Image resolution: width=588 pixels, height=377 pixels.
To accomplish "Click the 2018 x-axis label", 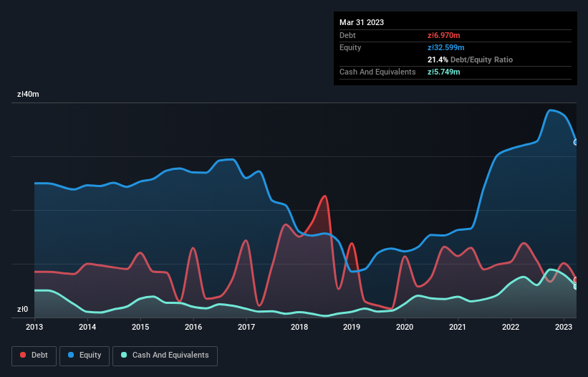I will tap(299, 327).
